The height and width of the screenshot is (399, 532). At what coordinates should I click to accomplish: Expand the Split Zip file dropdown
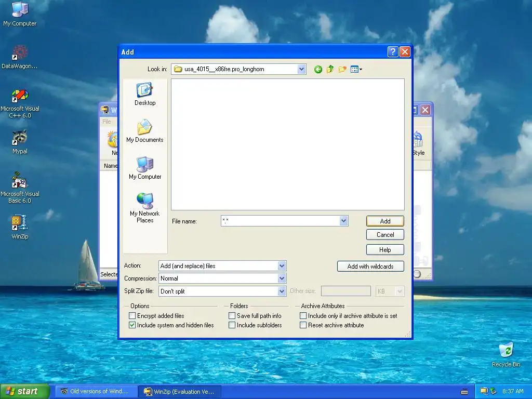tap(282, 291)
